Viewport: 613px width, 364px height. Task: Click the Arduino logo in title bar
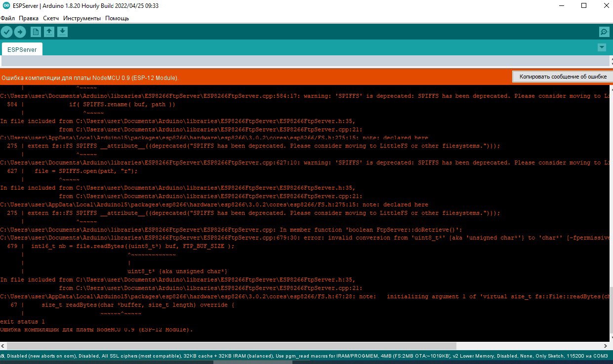[6, 6]
